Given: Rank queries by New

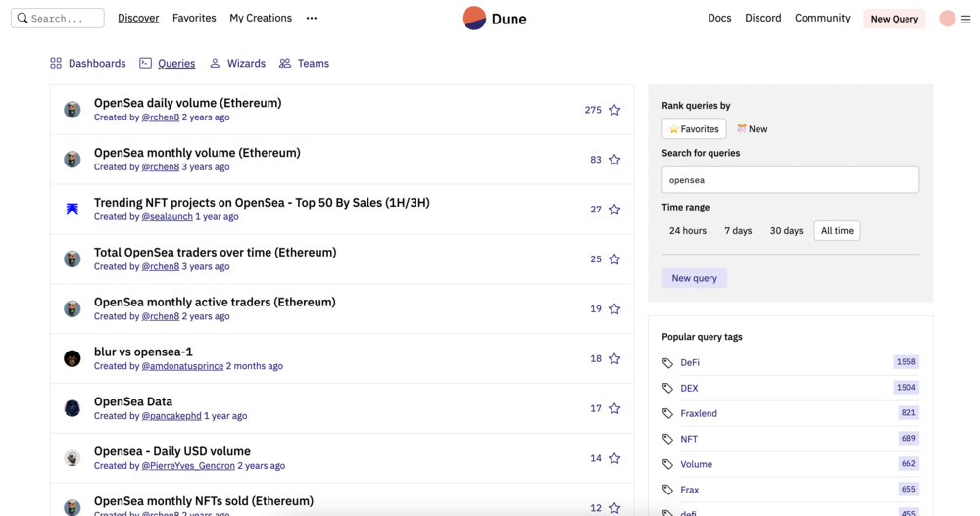Looking at the screenshot, I should click(753, 129).
